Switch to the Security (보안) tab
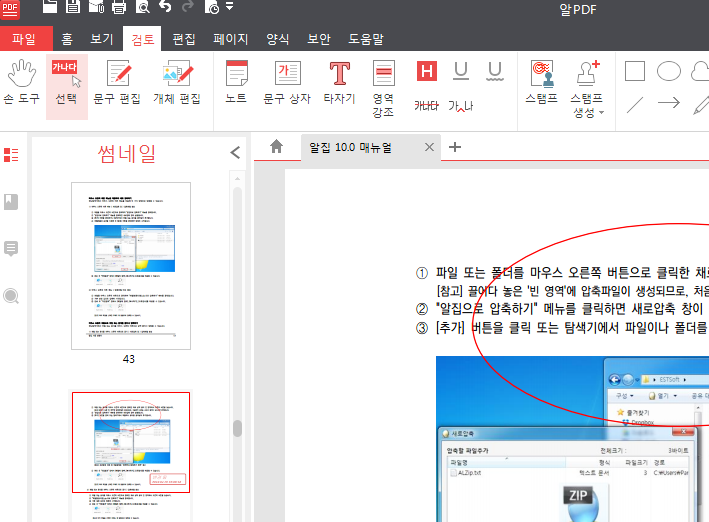 [x=319, y=38]
